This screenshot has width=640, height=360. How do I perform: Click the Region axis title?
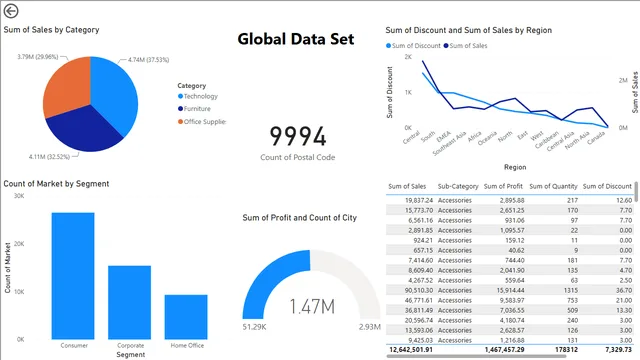(515, 167)
